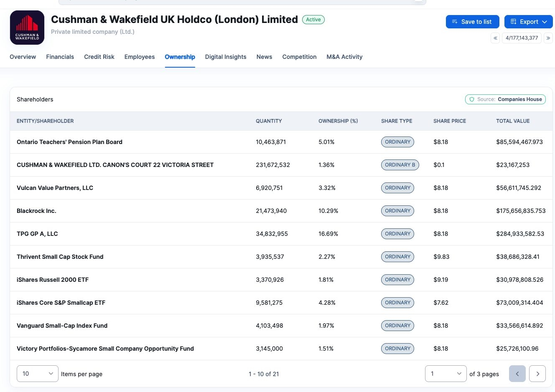Viewport: 555px width, 392px height.
Task: Click ownership value 10.29%
Action: 328,211
